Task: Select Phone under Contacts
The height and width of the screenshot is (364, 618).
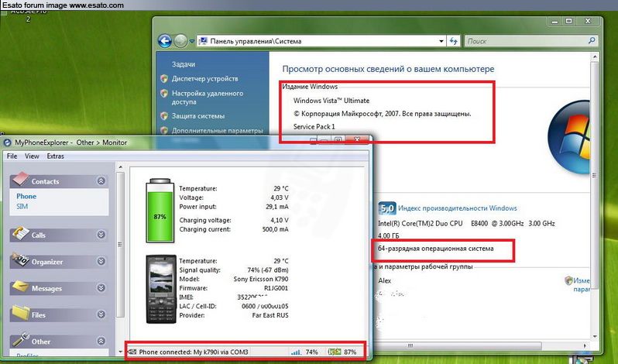Action: click(26, 196)
